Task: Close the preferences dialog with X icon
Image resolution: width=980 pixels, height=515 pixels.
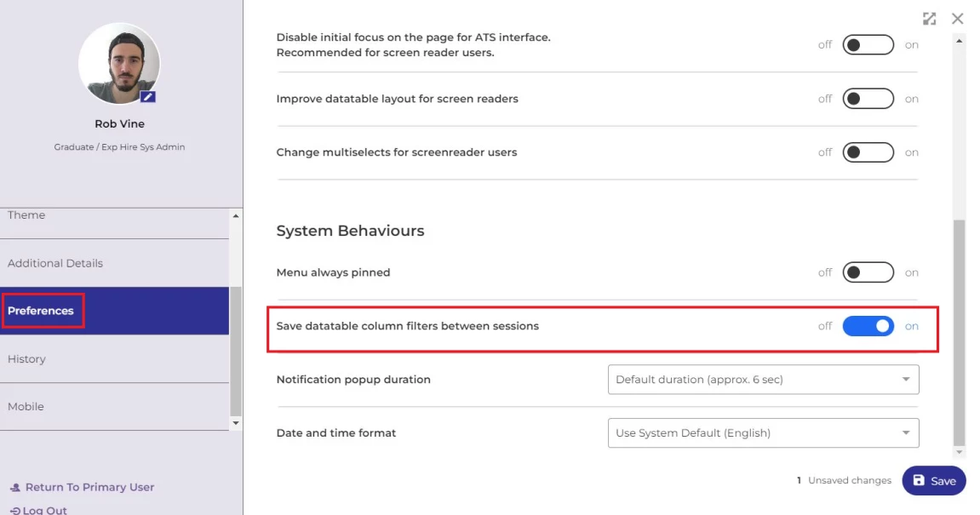Action: tap(958, 19)
